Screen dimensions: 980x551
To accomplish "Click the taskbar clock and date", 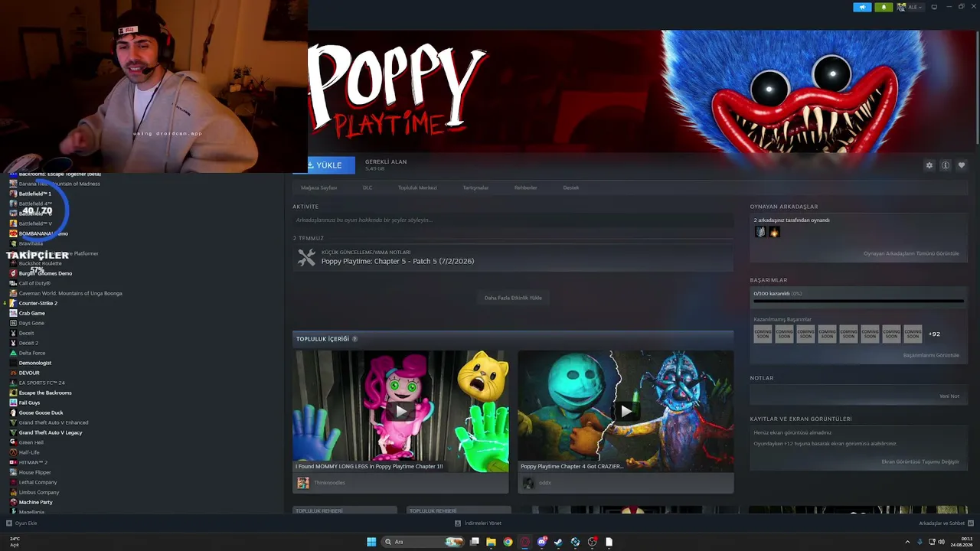I will point(962,542).
